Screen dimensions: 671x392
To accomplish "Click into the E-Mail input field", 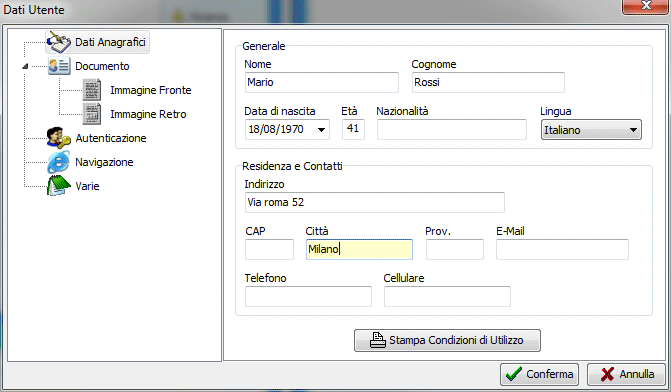I will (x=562, y=249).
